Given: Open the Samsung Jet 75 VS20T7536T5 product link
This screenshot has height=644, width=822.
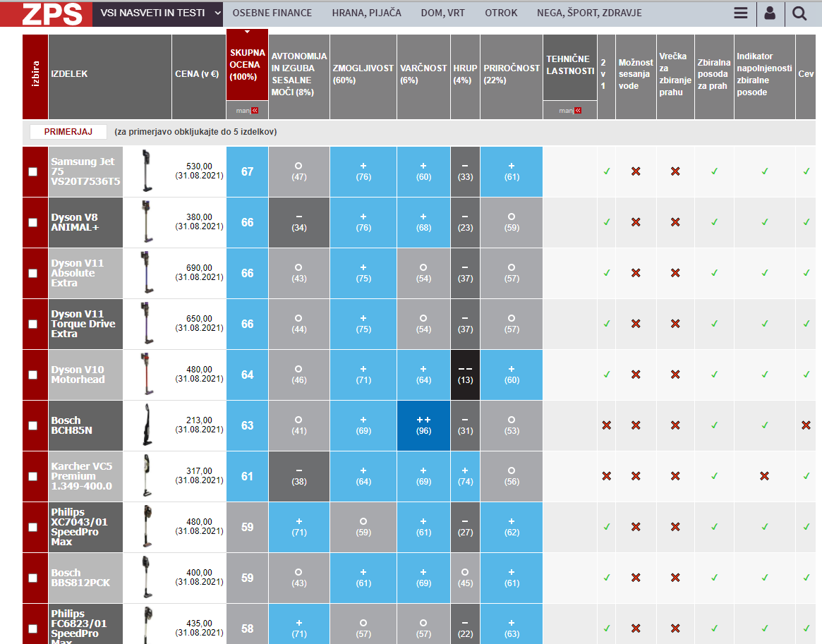Looking at the screenshot, I should click(x=85, y=171).
